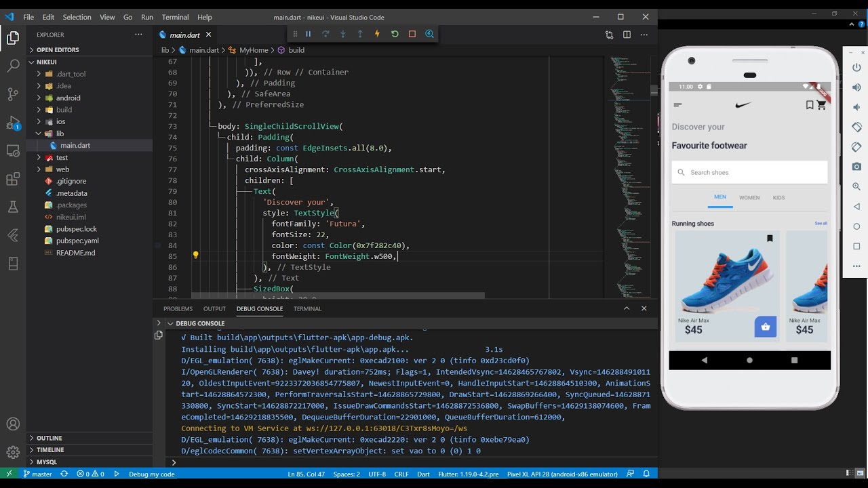Open the Run and Debug view
Screen dimensions: 868x488
coord(13,123)
